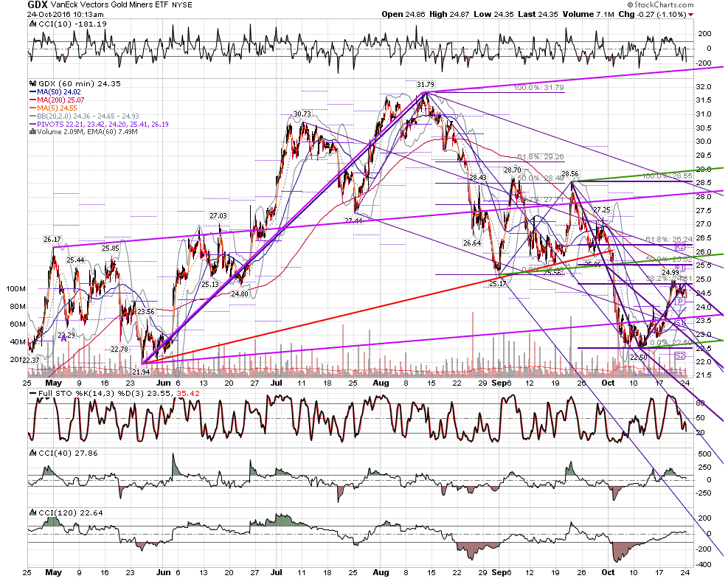Screen dimensions: 728x584
Task: Click the bold GDX ticker title
Action: 38,5
